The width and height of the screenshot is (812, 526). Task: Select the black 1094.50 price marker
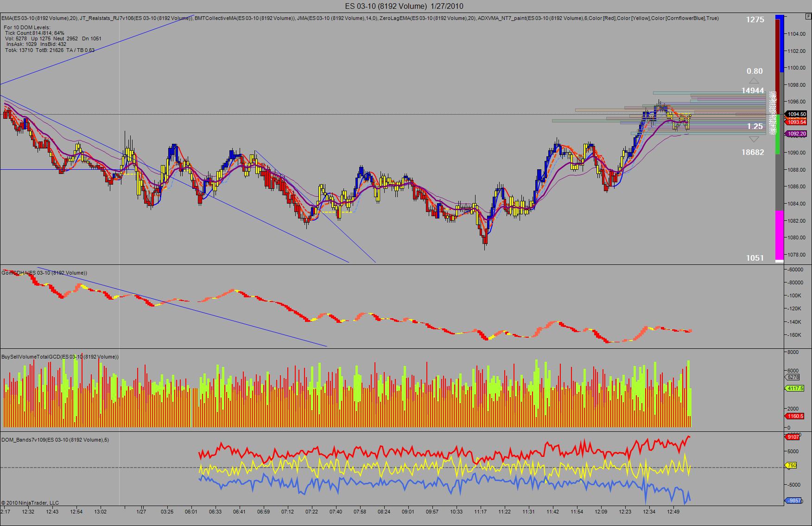pos(797,114)
